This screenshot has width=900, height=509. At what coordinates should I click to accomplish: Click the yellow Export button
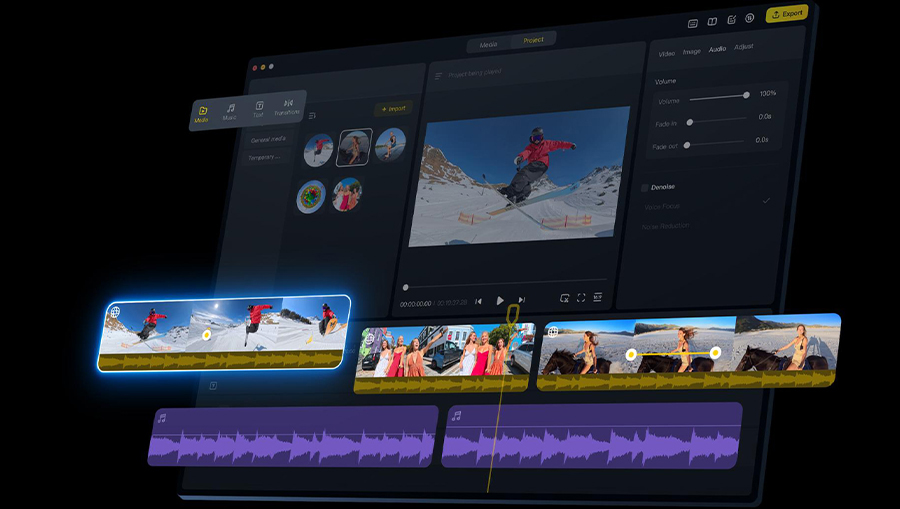(787, 14)
